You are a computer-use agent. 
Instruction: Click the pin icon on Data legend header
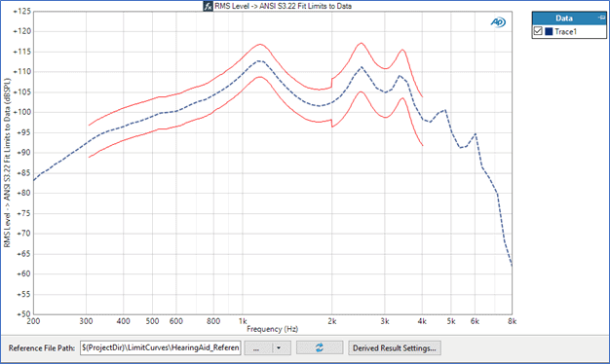[601, 18]
